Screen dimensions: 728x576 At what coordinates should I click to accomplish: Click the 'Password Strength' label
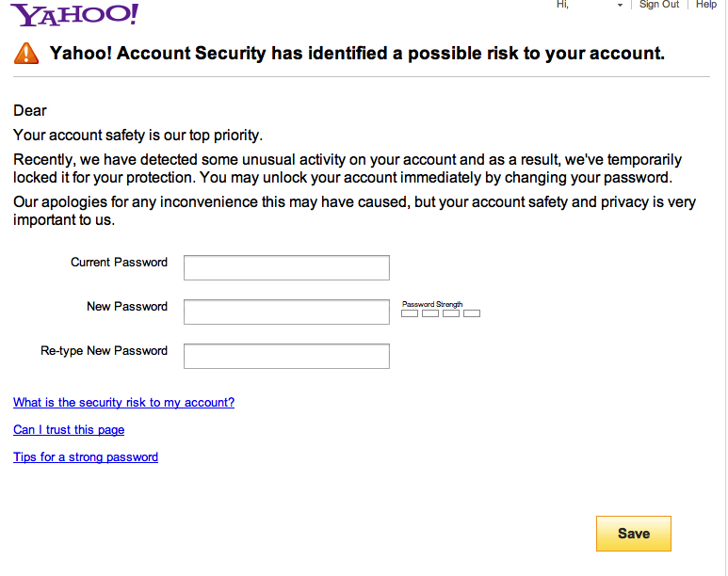pyautogui.click(x=432, y=305)
